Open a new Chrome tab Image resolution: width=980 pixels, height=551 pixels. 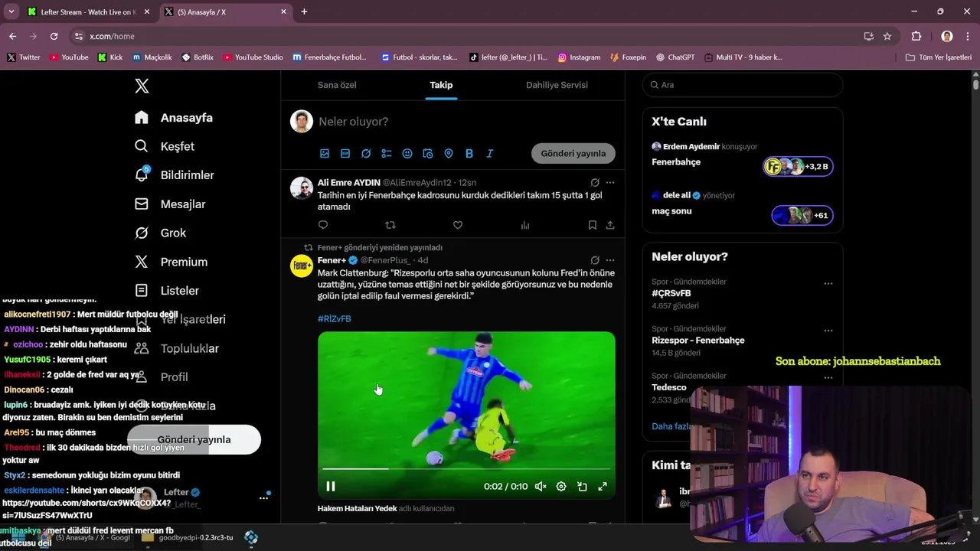point(304,11)
